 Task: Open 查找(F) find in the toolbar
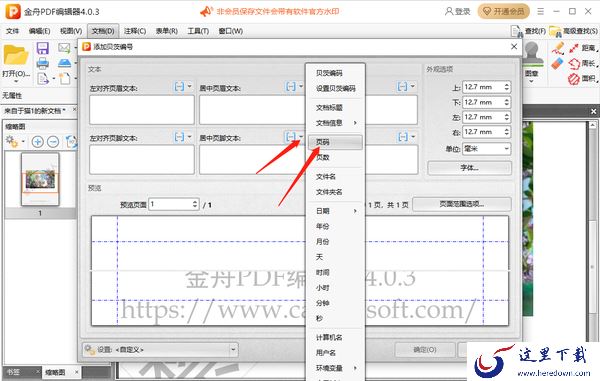[528, 31]
